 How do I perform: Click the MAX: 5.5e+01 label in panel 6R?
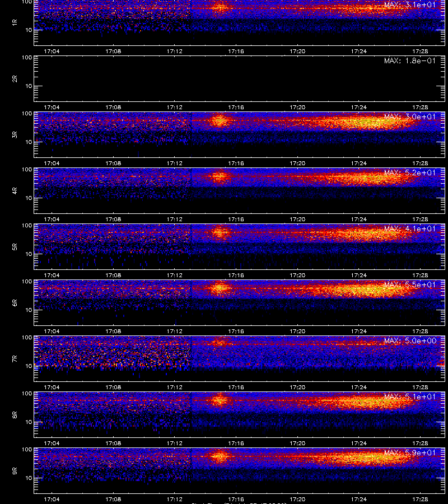pyautogui.click(x=410, y=284)
